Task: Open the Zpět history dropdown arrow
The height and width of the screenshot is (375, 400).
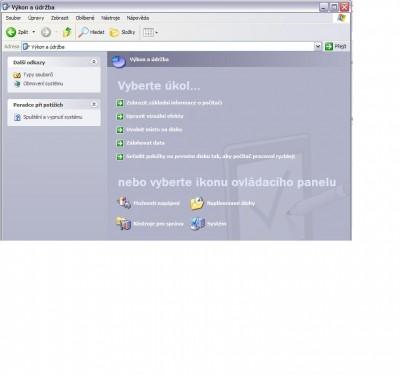Action: (x=33, y=32)
